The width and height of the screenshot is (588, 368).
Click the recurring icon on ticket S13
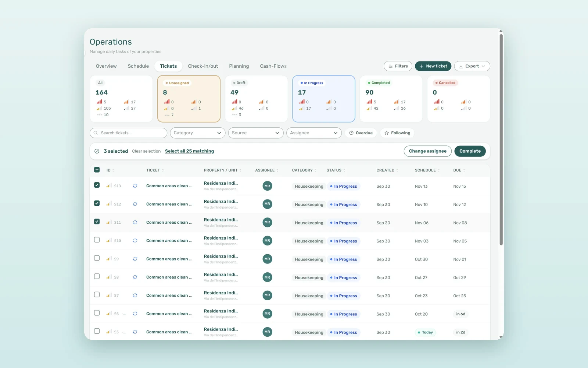tap(135, 186)
